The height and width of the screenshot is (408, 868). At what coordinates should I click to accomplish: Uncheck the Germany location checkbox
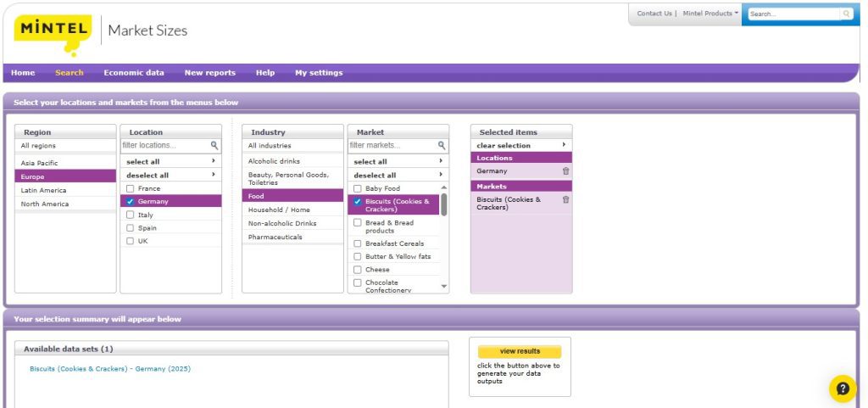click(130, 202)
